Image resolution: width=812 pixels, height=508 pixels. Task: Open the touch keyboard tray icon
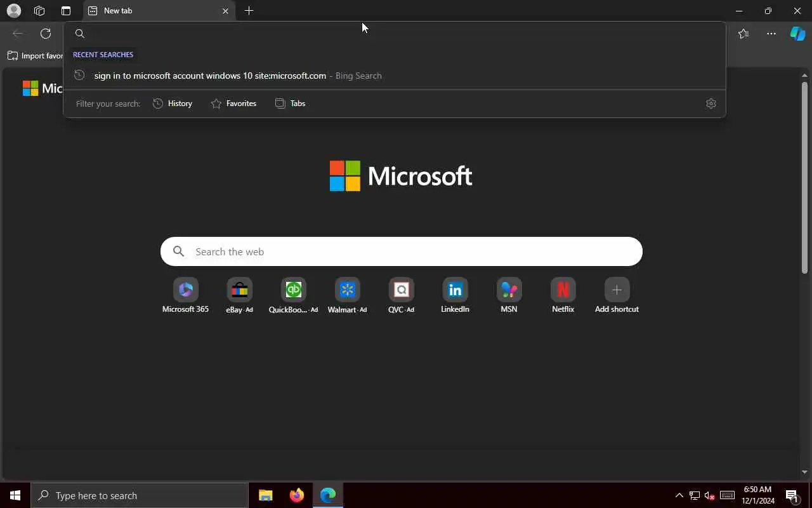tap(728, 495)
